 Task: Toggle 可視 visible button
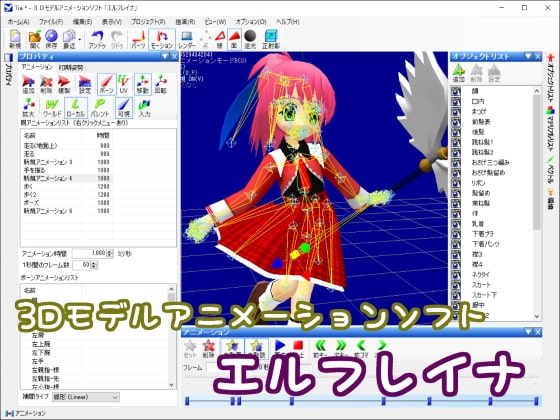(x=124, y=108)
